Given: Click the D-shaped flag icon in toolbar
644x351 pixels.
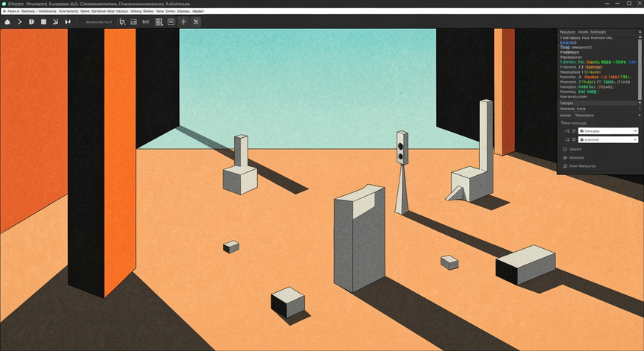Looking at the screenshot, I should [x=31, y=22].
